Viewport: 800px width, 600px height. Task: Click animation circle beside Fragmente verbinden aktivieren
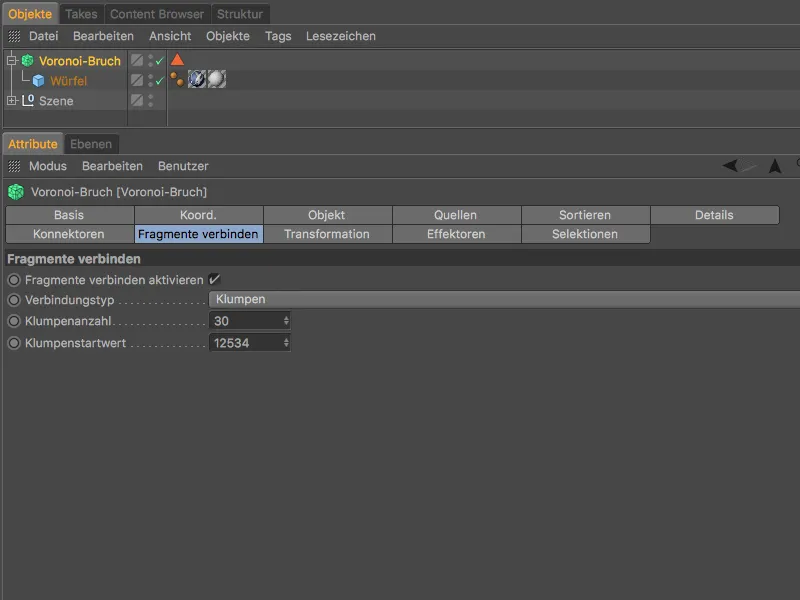pyautogui.click(x=14, y=280)
